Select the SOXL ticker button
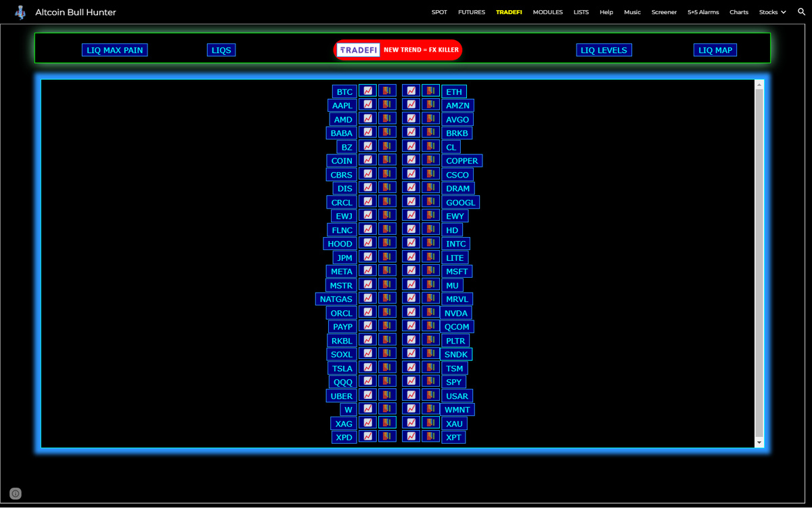This screenshot has height=508, width=812. (x=341, y=354)
